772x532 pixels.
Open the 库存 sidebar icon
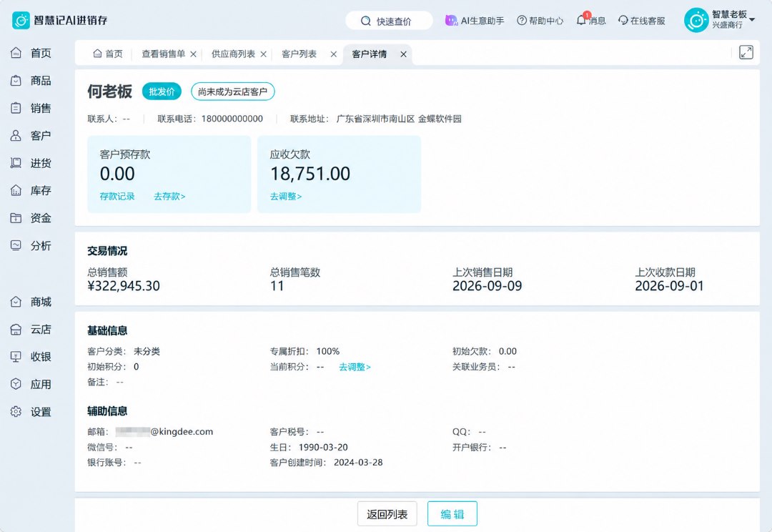click(x=16, y=190)
